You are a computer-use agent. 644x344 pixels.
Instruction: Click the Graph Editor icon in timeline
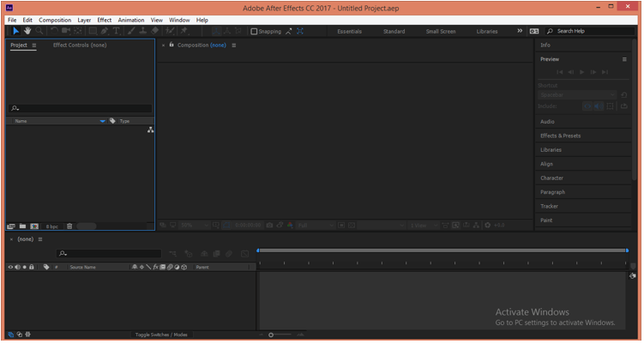244,255
